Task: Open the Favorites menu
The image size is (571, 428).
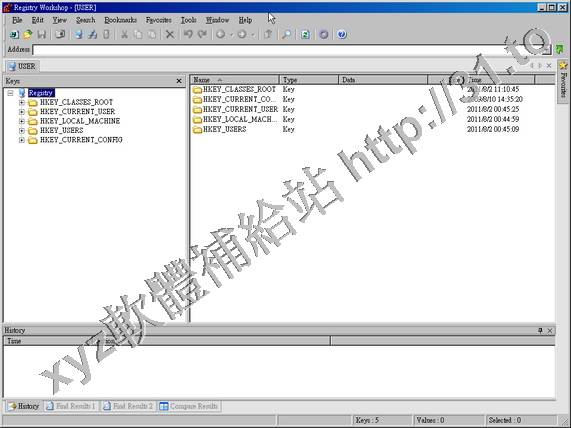Action: (x=159, y=20)
